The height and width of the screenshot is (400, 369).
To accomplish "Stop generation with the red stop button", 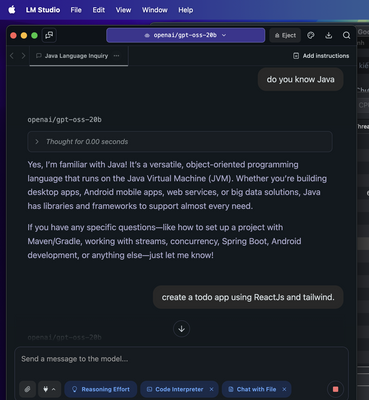I will click(336, 389).
